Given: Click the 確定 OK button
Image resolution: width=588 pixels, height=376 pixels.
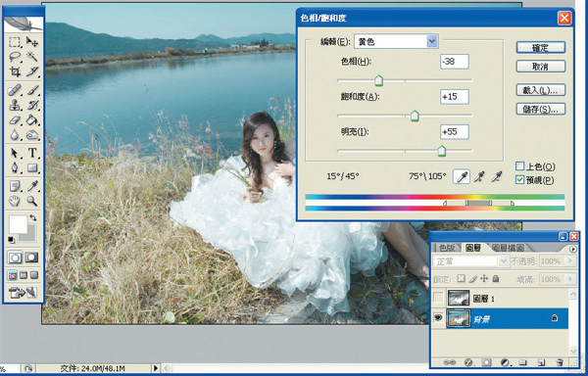Looking at the screenshot, I should pyautogui.click(x=540, y=48).
